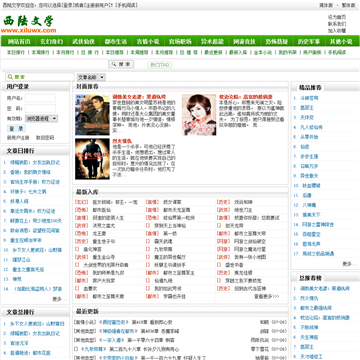
Task: Open the 有效期 cookie duration dropdown
Action: pyautogui.click(x=42, y=118)
